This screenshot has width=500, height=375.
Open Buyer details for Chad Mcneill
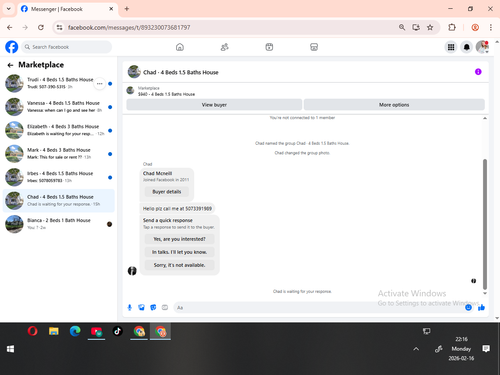point(167,192)
